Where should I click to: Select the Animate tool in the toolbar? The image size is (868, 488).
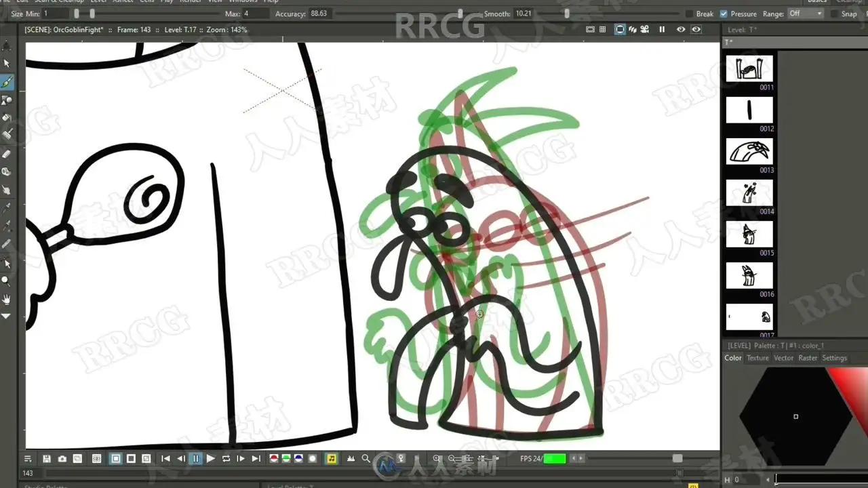pos(7,46)
